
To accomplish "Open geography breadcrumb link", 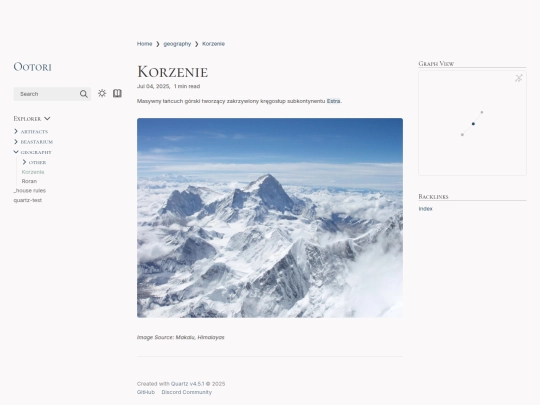I will tap(177, 44).
